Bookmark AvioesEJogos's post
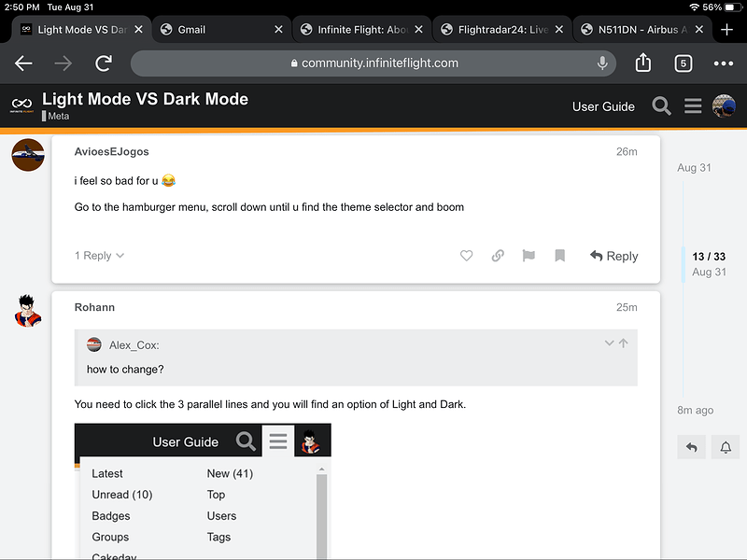Viewport: 747px width, 560px height. pyautogui.click(x=559, y=256)
